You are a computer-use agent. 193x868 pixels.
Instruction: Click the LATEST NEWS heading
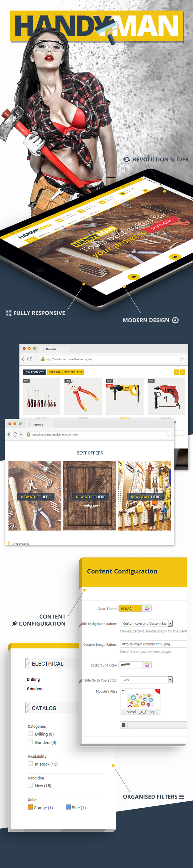click(x=21, y=544)
